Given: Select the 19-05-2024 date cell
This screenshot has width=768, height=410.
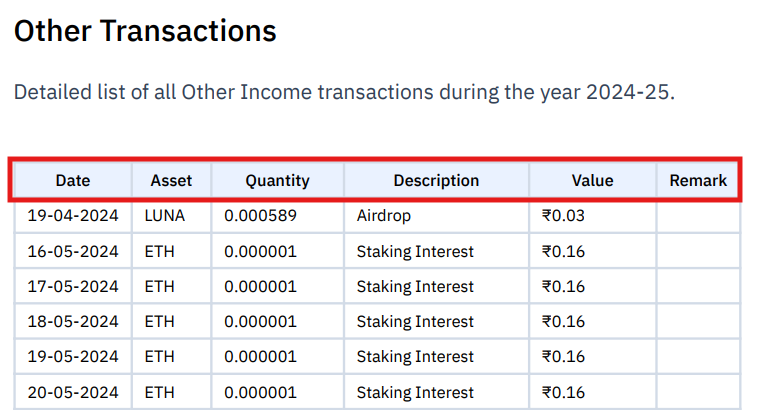Looking at the screenshot, I should click(72, 356).
